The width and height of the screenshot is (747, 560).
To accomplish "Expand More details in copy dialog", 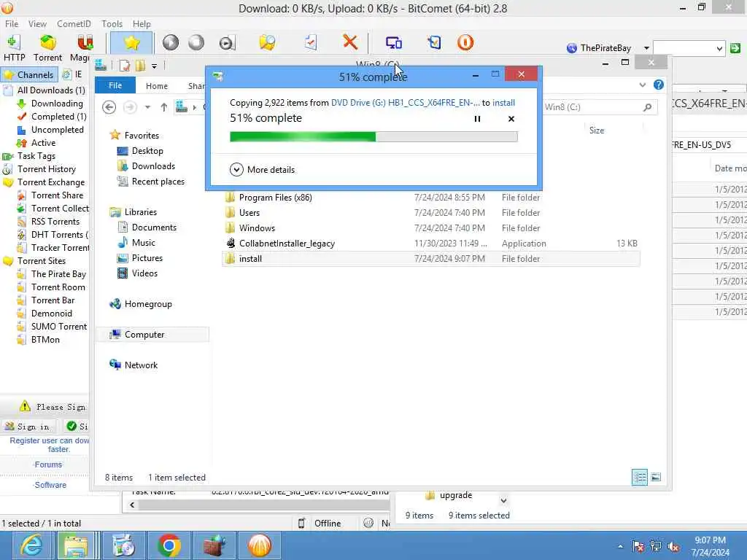I will [262, 169].
